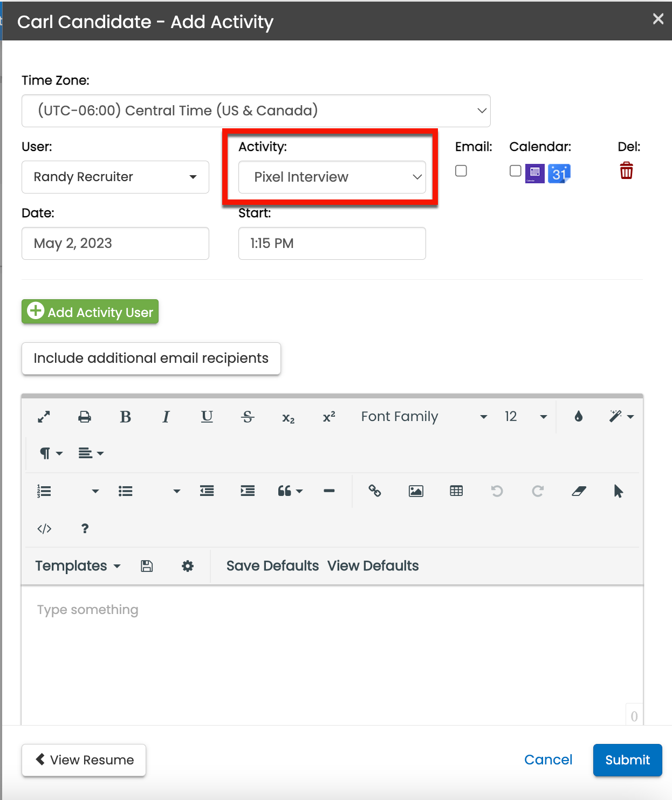672x800 pixels.
Task: Decrease indent of text
Action: point(207,491)
